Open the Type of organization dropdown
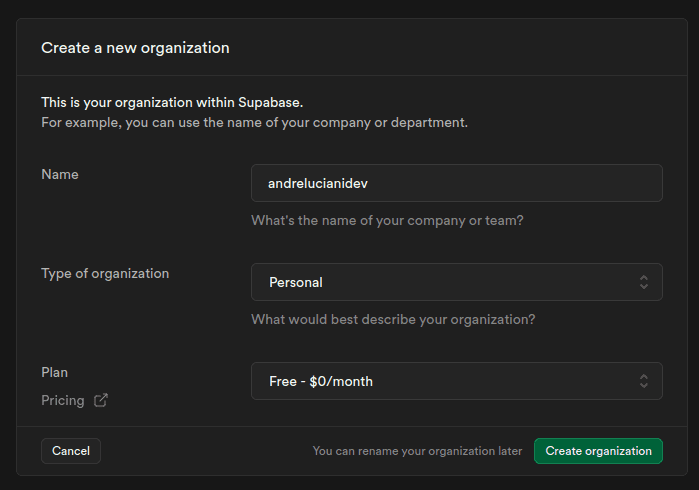 (456, 282)
